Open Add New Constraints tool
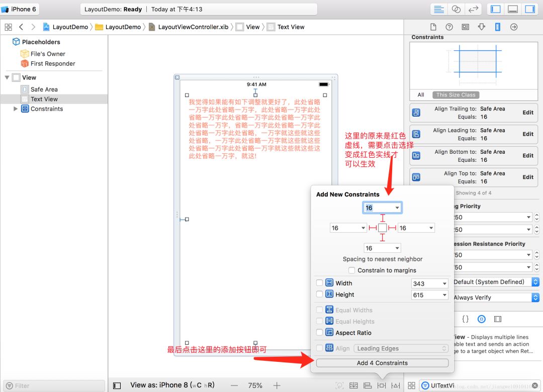 [382, 385]
